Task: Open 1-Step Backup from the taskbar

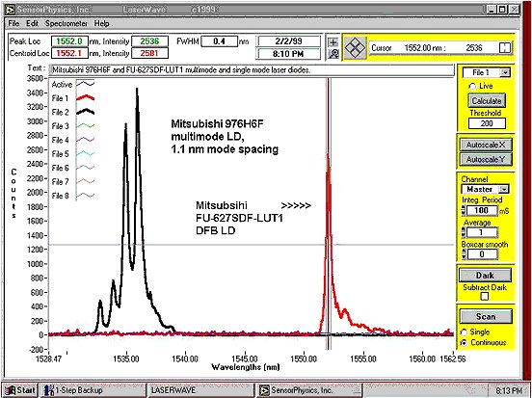Action: pos(93,390)
